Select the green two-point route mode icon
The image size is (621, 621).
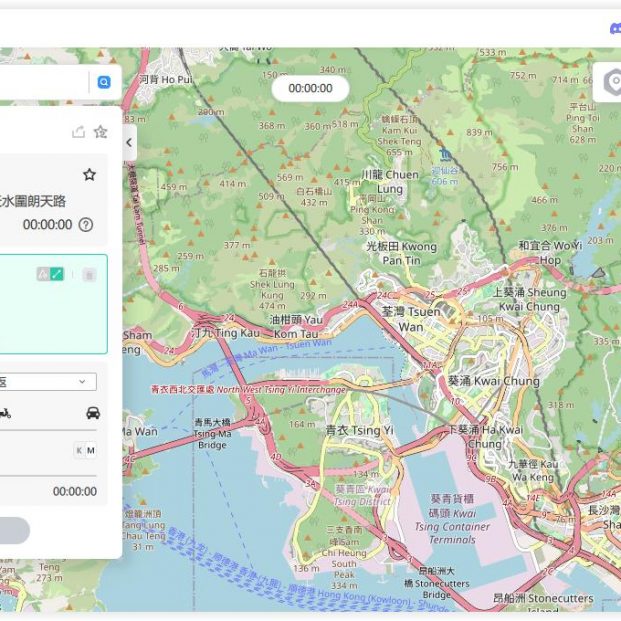(57, 274)
